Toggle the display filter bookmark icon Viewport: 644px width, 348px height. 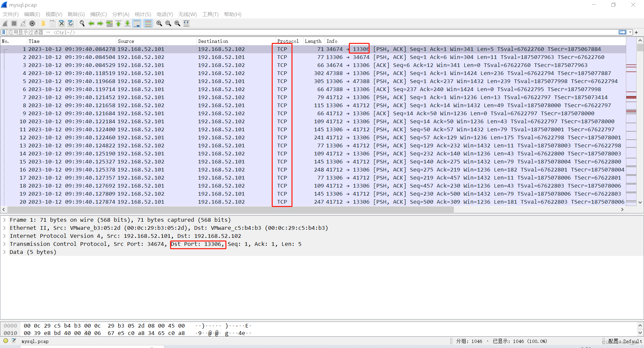(x=3, y=32)
